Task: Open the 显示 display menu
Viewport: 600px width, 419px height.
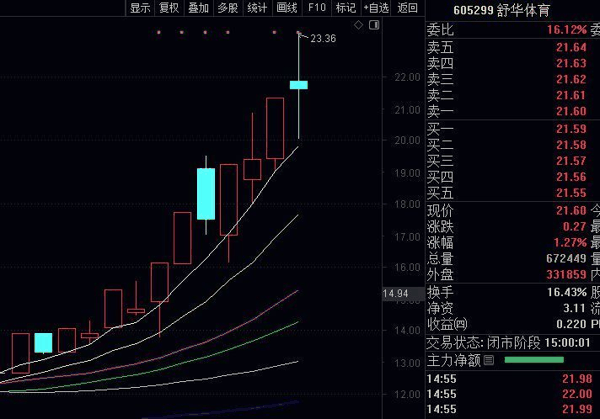Action: [x=139, y=8]
